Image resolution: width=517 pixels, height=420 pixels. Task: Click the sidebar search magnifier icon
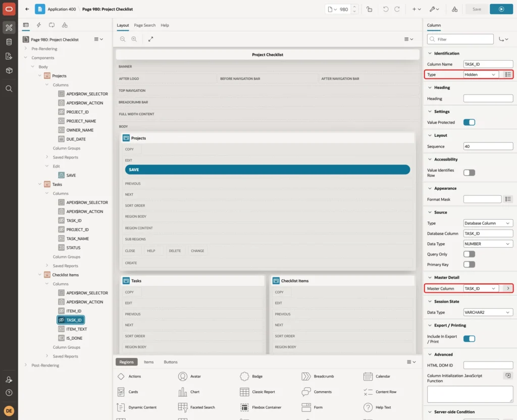click(x=9, y=89)
